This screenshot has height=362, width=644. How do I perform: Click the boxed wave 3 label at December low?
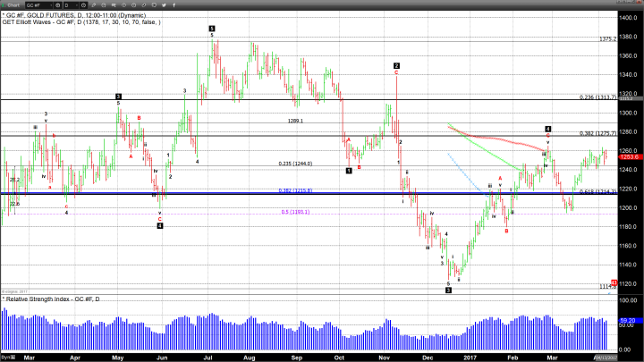[x=448, y=290]
